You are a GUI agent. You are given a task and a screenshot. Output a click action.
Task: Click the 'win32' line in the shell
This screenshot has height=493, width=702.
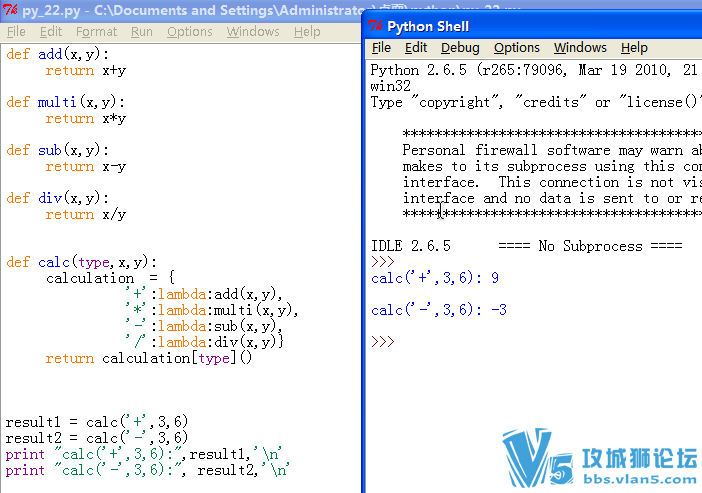[x=390, y=86]
